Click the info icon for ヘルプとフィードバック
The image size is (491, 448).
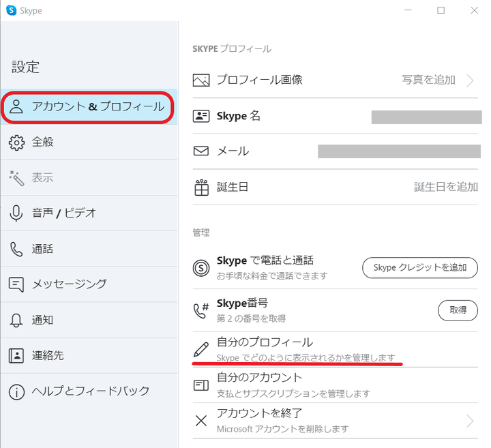click(x=16, y=391)
